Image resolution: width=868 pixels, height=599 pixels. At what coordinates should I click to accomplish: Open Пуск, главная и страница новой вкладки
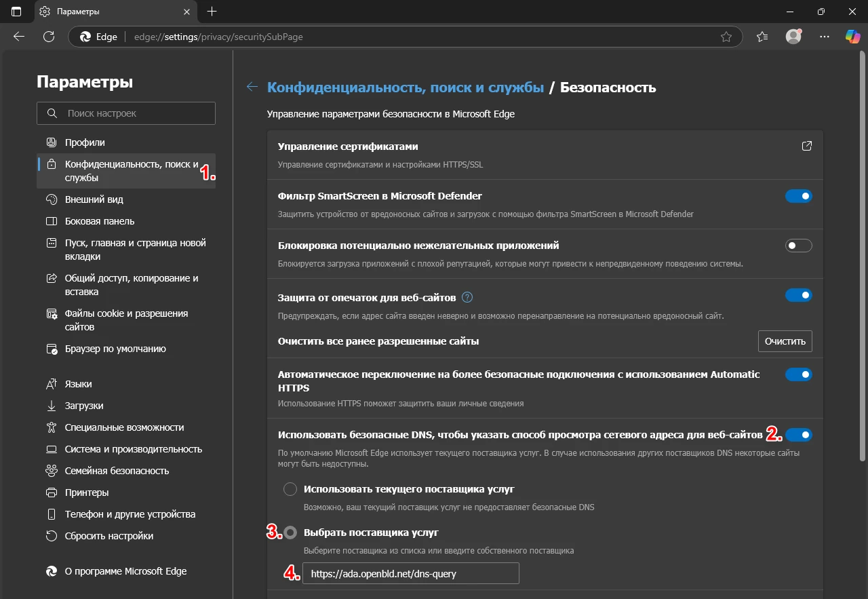[126, 250]
